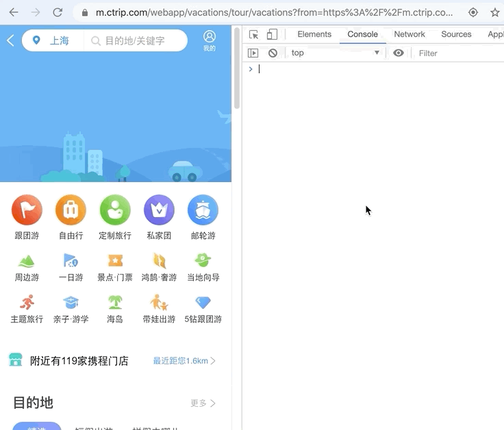This screenshot has height=430, width=504.
Task: Click the console input prompt
Action: pos(373,69)
